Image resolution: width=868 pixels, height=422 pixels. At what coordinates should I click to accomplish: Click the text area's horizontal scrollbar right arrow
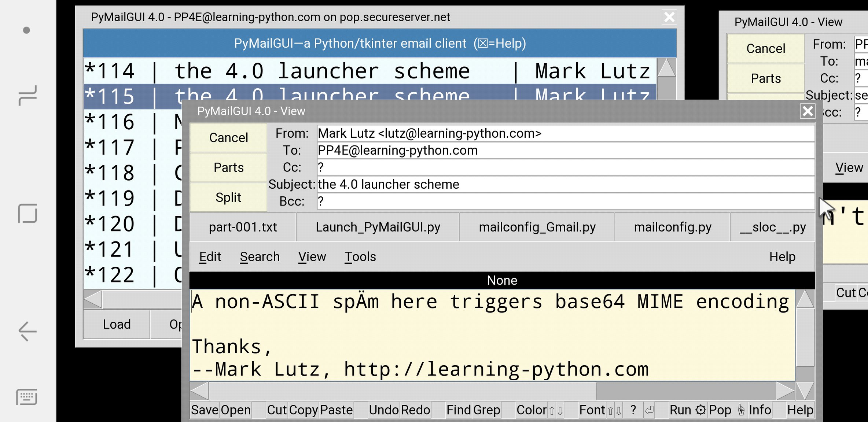[x=785, y=391]
